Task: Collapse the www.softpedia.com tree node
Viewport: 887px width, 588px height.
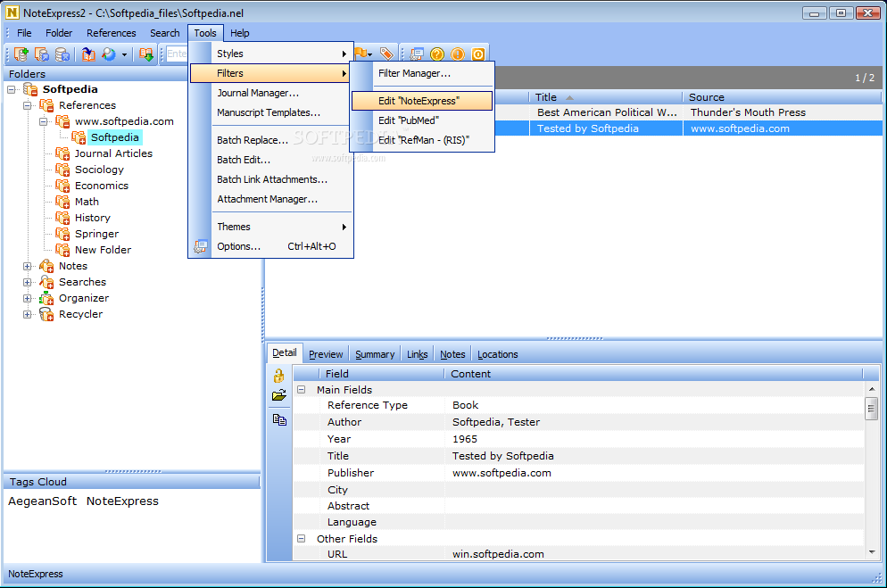Action: coord(43,121)
